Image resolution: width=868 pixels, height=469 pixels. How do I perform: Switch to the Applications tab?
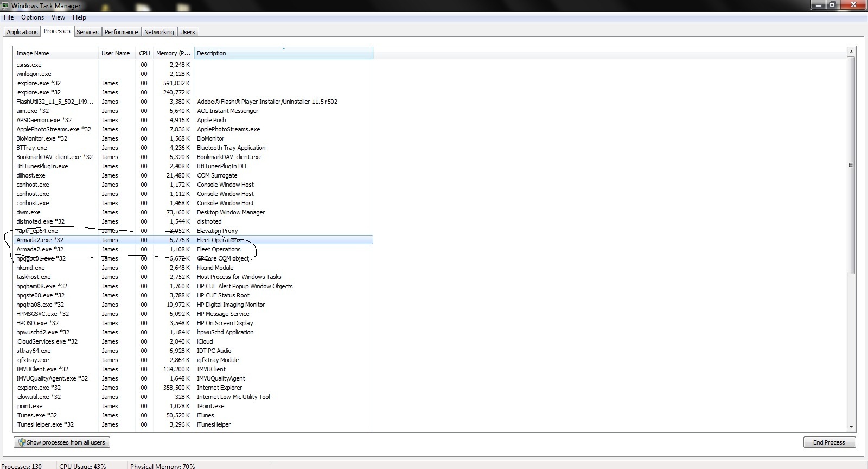coord(22,32)
